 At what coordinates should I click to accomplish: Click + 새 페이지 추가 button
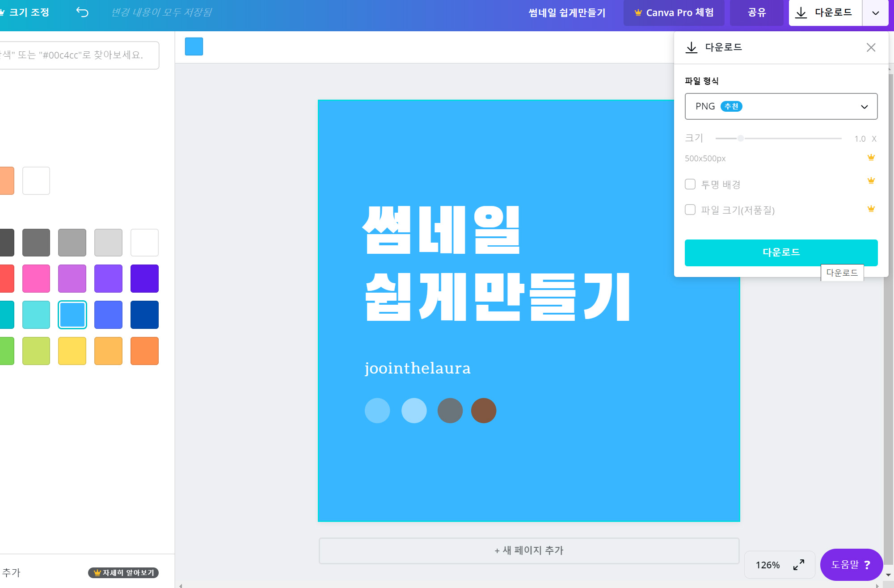click(x=529, y=550)
